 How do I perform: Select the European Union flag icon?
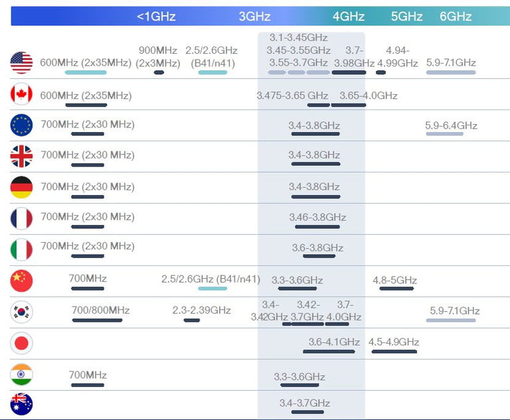pos(21,125)
